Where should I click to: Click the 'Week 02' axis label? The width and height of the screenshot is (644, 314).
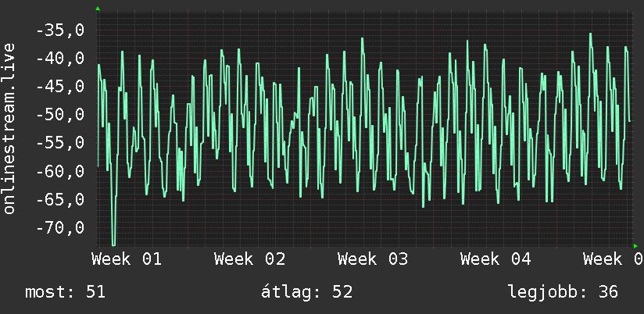[250, 259]
